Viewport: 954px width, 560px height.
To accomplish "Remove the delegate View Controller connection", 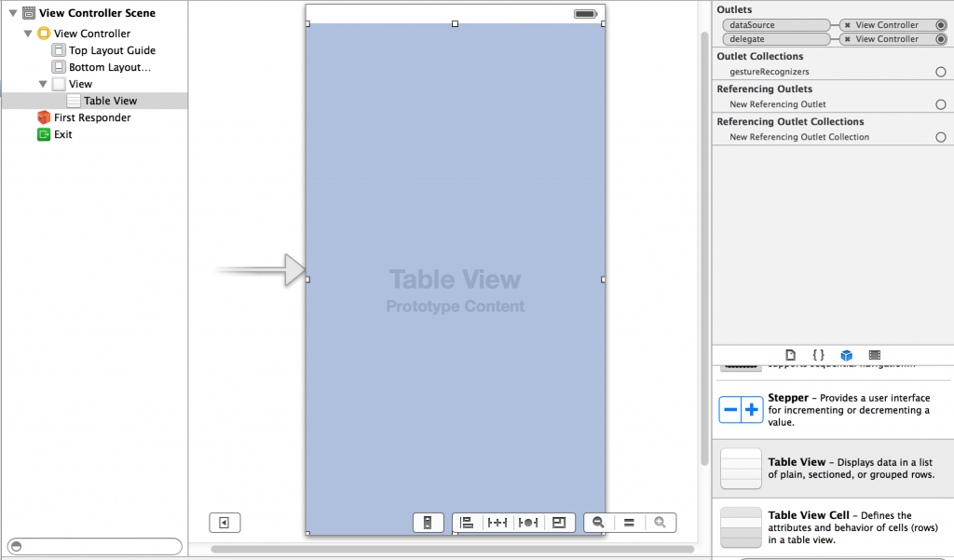I will 847,39.
